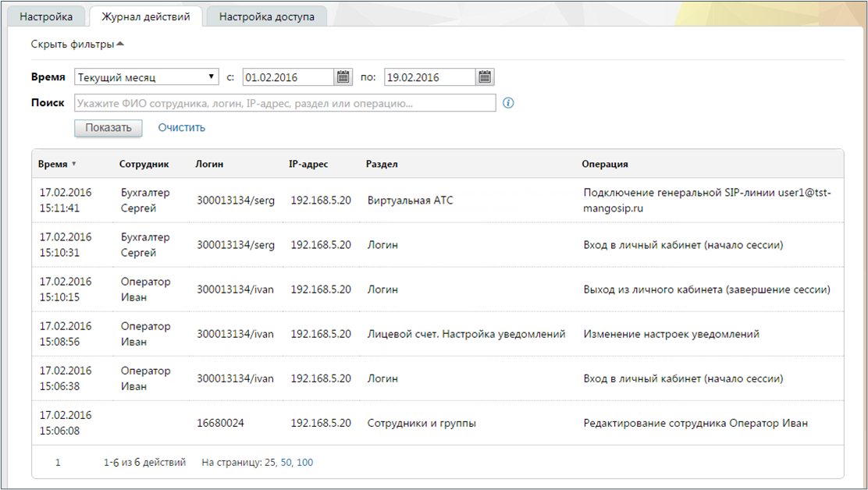This screenshot has width=868, height=490.
Task: Click Подключение генеральной SIP-линии operation text
Action: click(x=707, y=201)
